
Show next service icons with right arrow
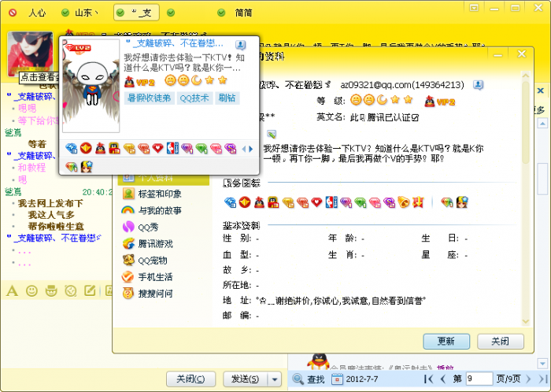coord(251,149)
